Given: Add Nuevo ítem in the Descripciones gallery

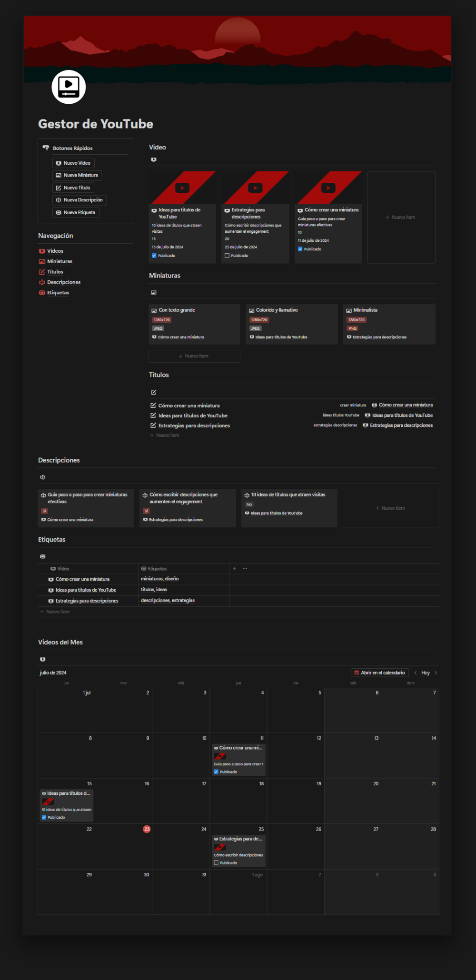Looking at the screenshot, I should (x=391, y=508).
